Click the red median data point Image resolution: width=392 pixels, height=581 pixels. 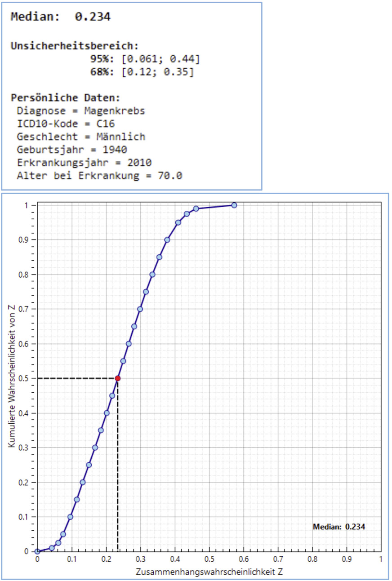118,378
